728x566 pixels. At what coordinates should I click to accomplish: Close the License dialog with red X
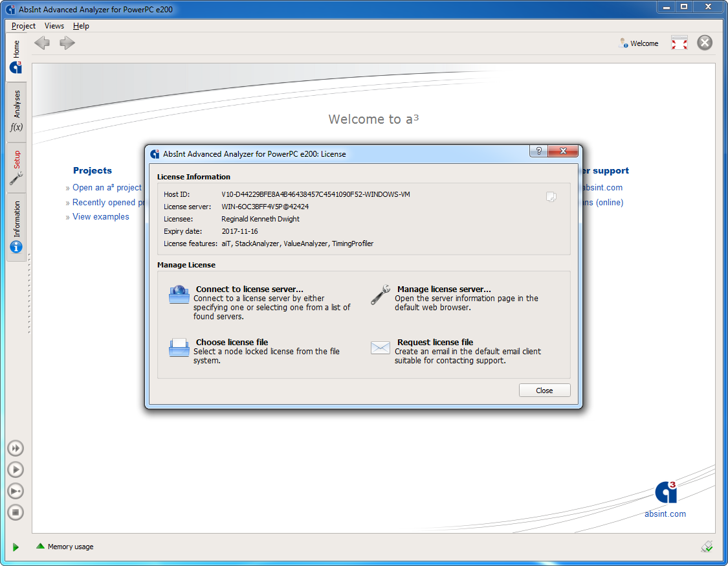coord(563,151)
